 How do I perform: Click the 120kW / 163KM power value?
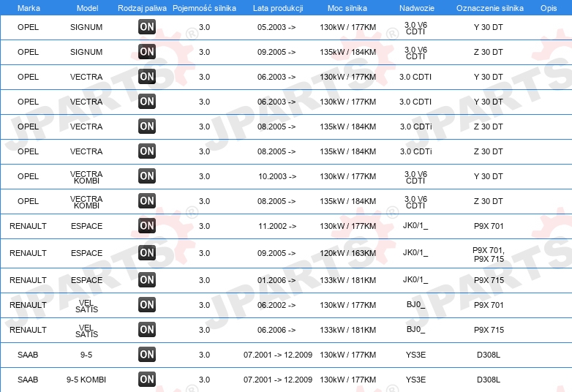[x=347, y=253]
